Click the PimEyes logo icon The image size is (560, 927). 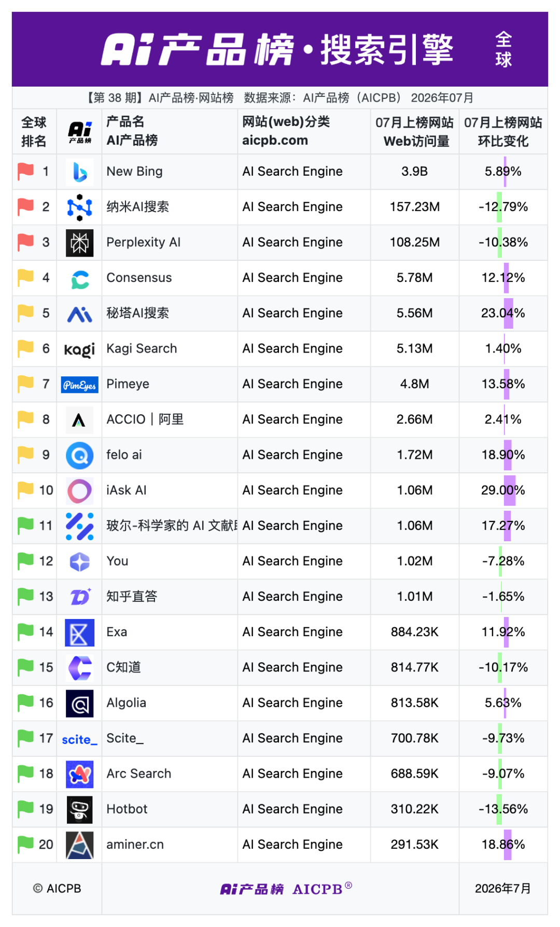tap(79, 385)
